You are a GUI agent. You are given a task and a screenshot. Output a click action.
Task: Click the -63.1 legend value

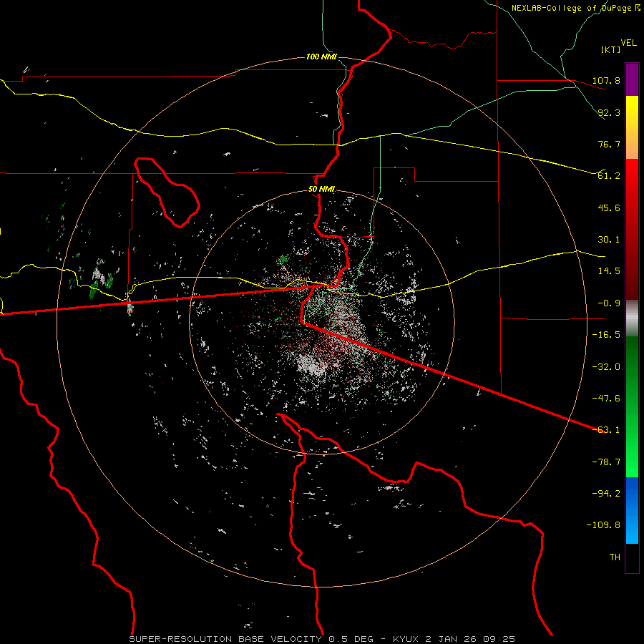click(606, 430)
